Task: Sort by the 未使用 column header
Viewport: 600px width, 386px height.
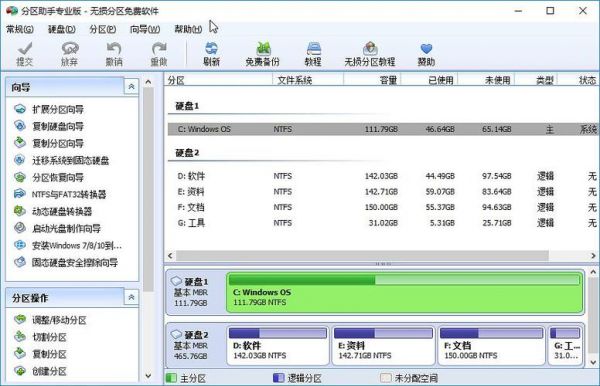Action: click(486, 80)
